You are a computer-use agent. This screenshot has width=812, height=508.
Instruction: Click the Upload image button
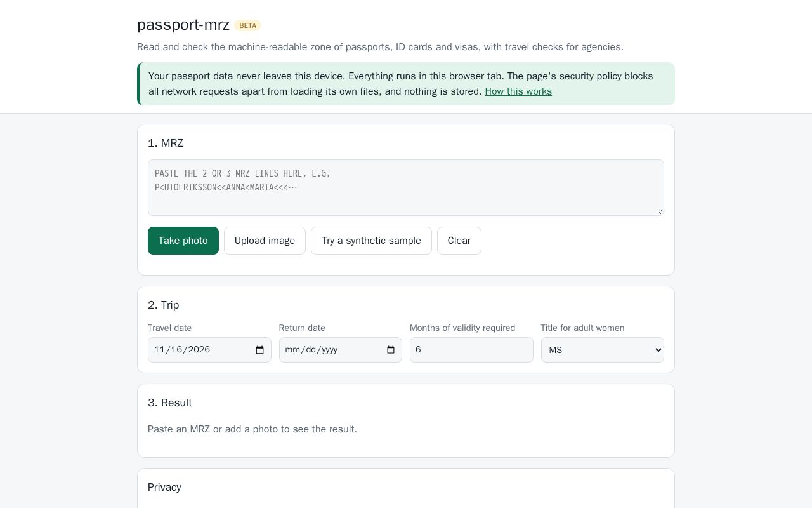coord(265,241)
